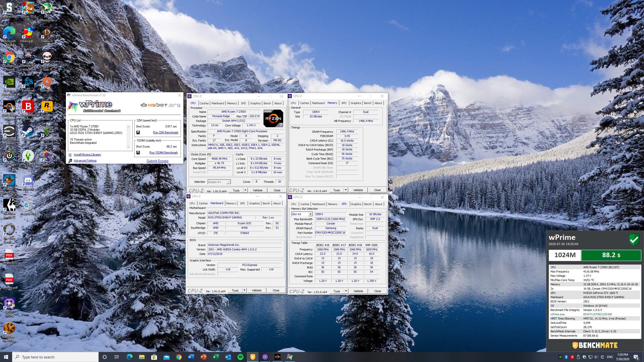Viewport: 644px width, 362px height.
Task: Click Tools button in Mainboard window
Action: pos(235,290)
